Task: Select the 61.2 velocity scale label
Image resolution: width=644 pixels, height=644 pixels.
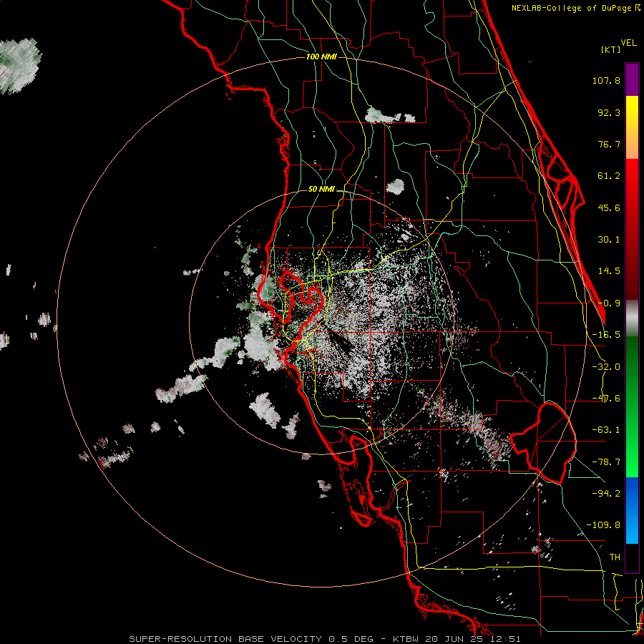Action: [609, 176]
